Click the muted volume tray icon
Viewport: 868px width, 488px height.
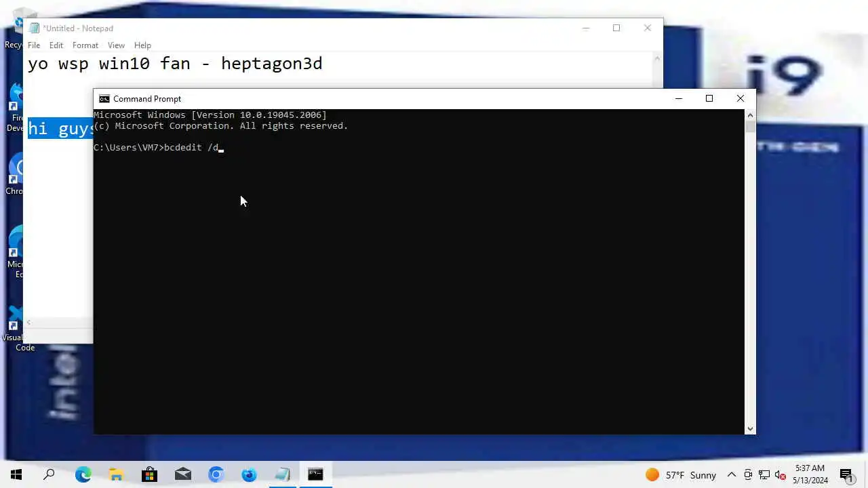click(x=780, y=474)
